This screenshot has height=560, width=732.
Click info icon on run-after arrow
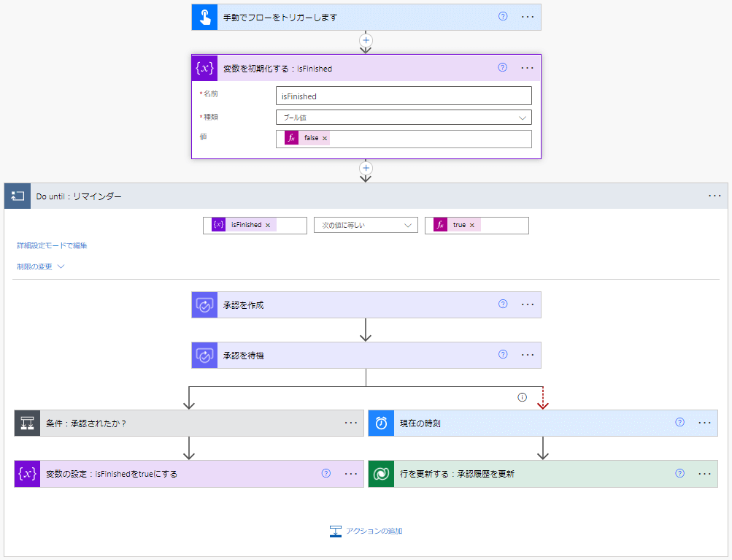(x=522, y=397)
